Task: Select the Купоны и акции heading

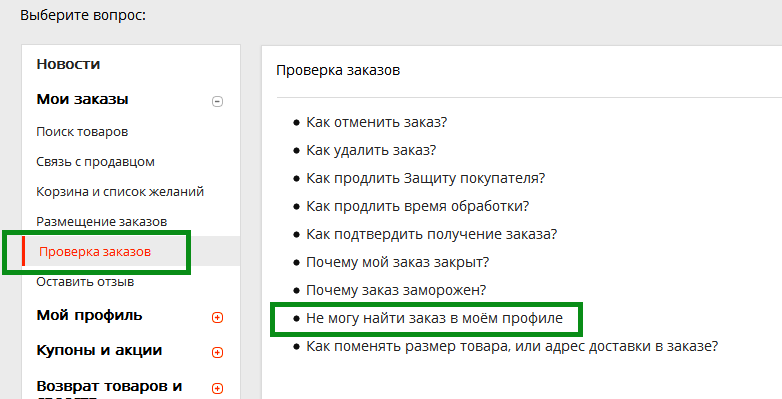Action: [99, 351]
